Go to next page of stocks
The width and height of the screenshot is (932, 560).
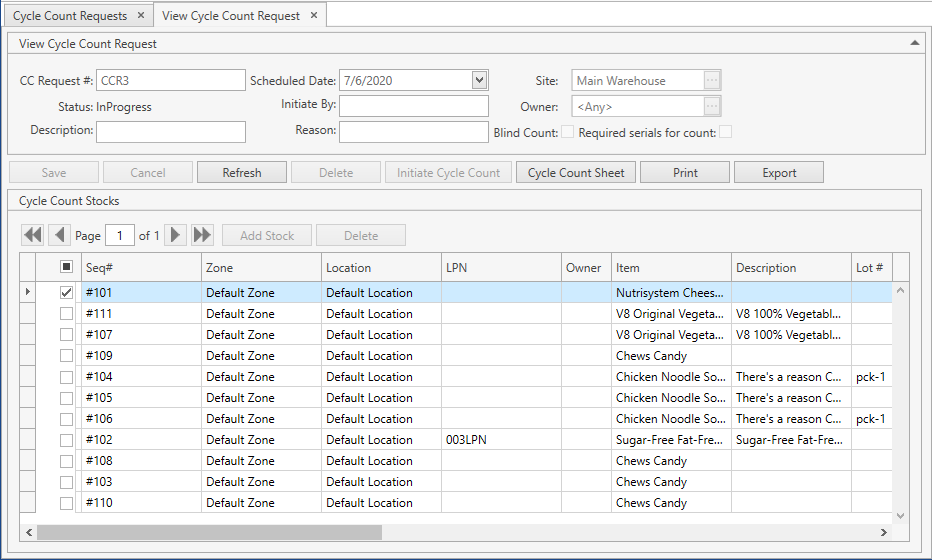point(176,235)
